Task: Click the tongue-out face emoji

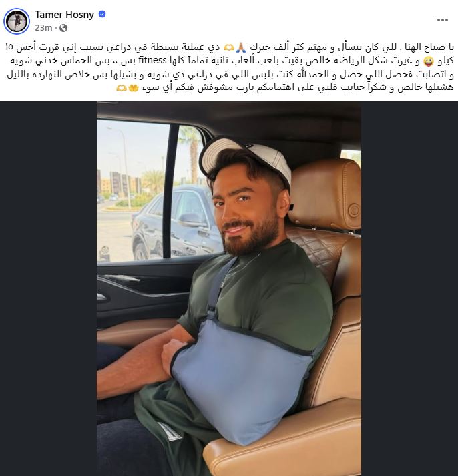Action: (x=428, y=61)
